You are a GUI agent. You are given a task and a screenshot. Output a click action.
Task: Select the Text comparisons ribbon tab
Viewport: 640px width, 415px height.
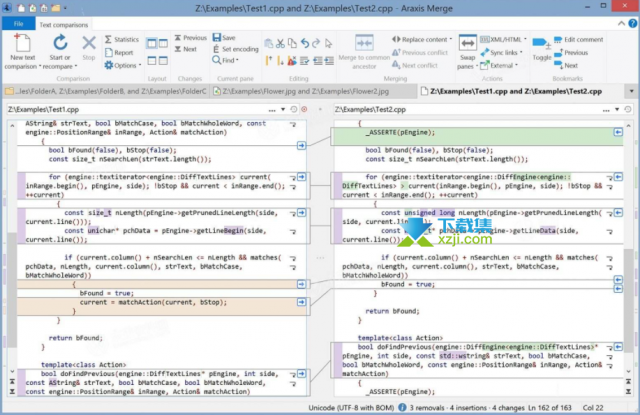click(x=64, y=25)
